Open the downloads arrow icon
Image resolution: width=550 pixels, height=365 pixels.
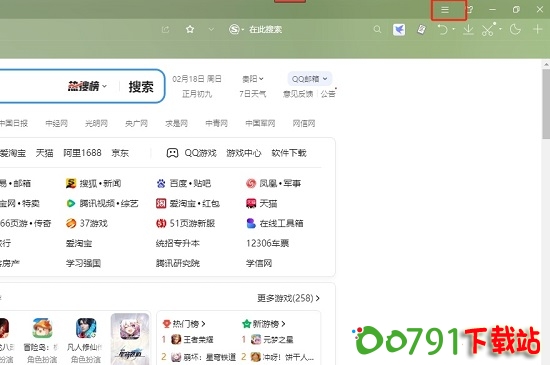click(x=468, y=30)
